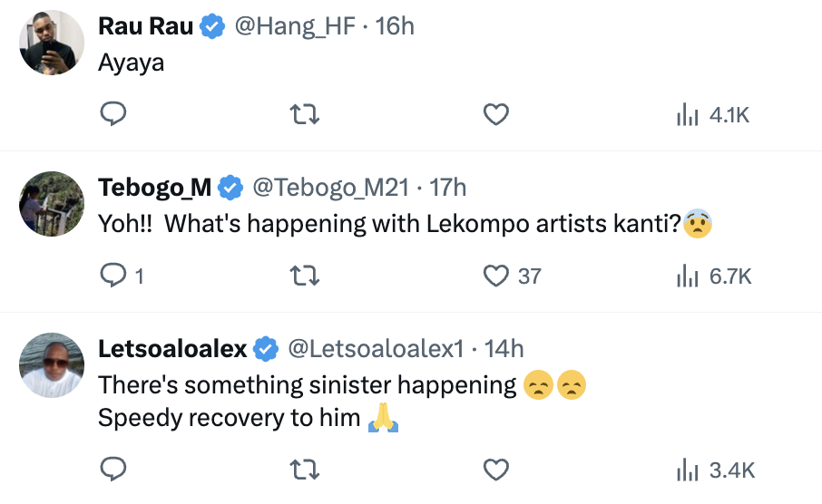The image size is (822, 504).
Task: View analytics for Rau Rau's 4.1K views
Action: (713, 115)
